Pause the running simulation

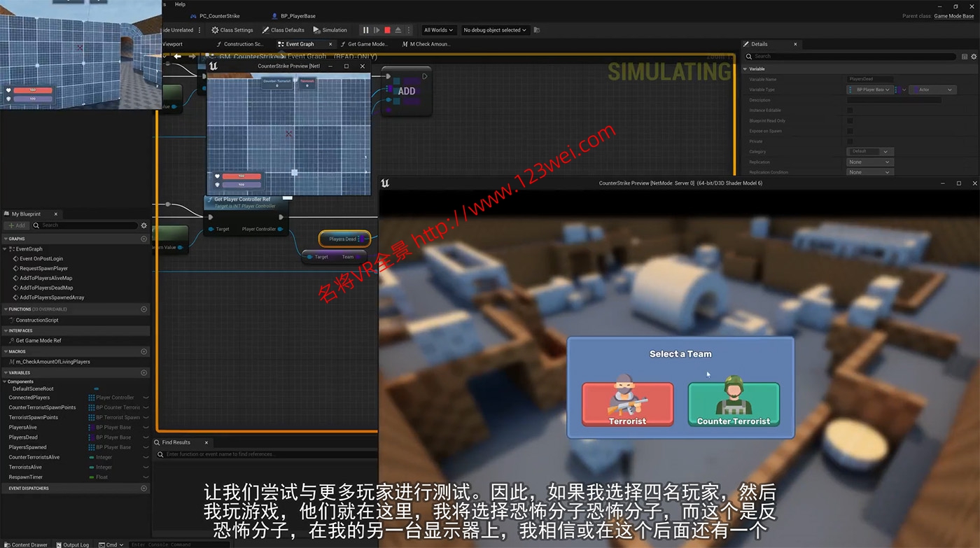[x=365, y=30]
